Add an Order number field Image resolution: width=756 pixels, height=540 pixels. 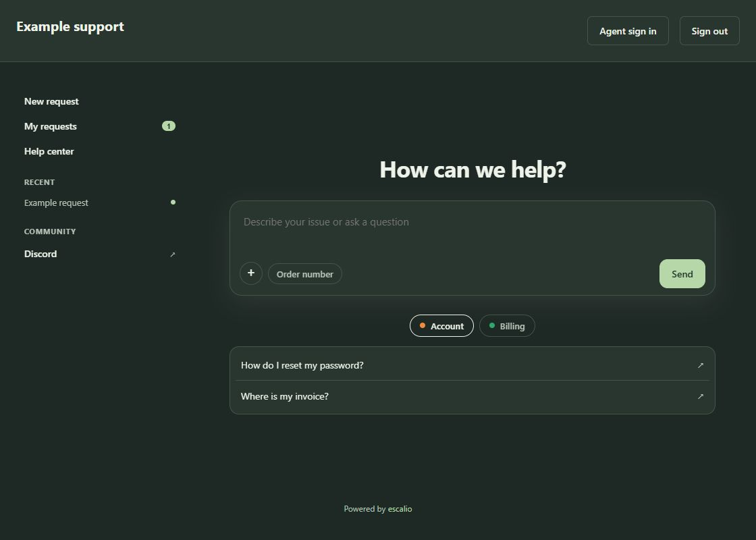304,274
